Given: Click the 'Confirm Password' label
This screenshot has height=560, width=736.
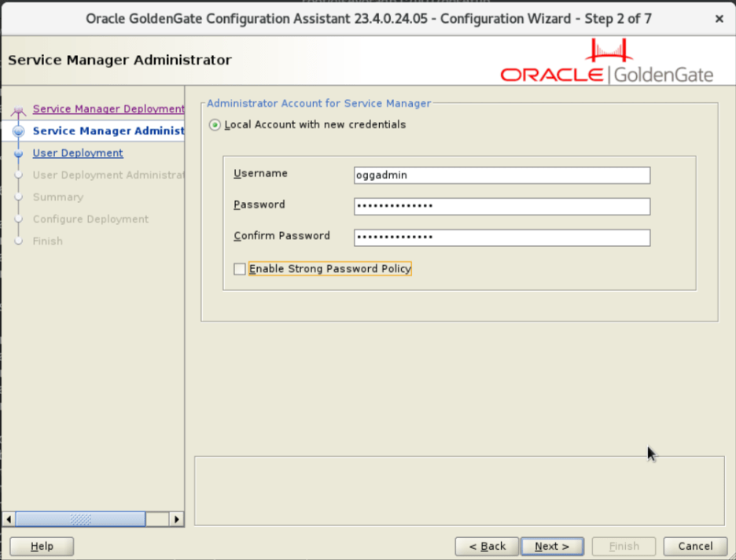Looking at the screenshot, I should (x=282, y=236).
